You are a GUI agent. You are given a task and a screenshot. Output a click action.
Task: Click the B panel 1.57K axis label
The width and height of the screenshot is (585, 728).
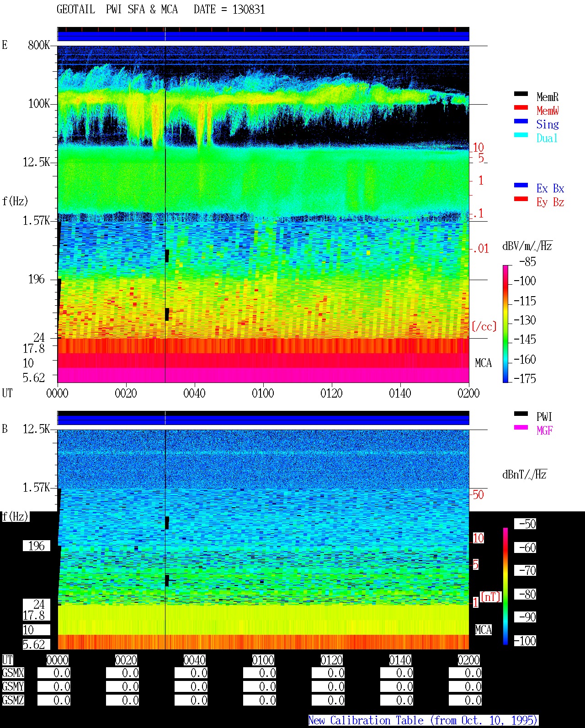pos(37,487)
